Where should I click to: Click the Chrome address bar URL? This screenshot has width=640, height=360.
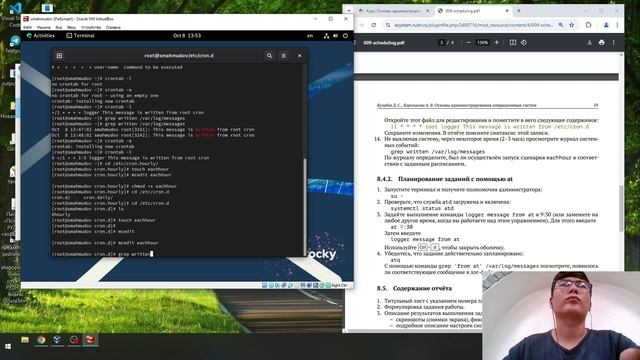[473, 25]
